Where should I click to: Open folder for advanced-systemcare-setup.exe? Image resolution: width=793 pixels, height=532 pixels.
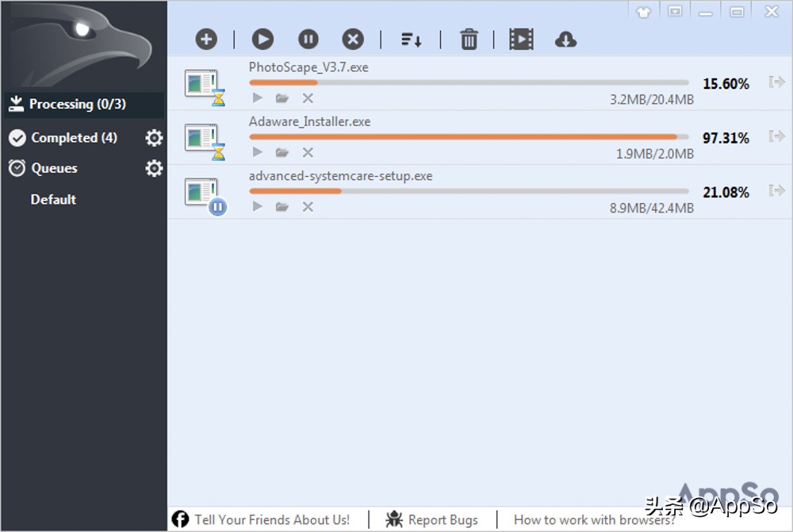click(x=282, y=206)
